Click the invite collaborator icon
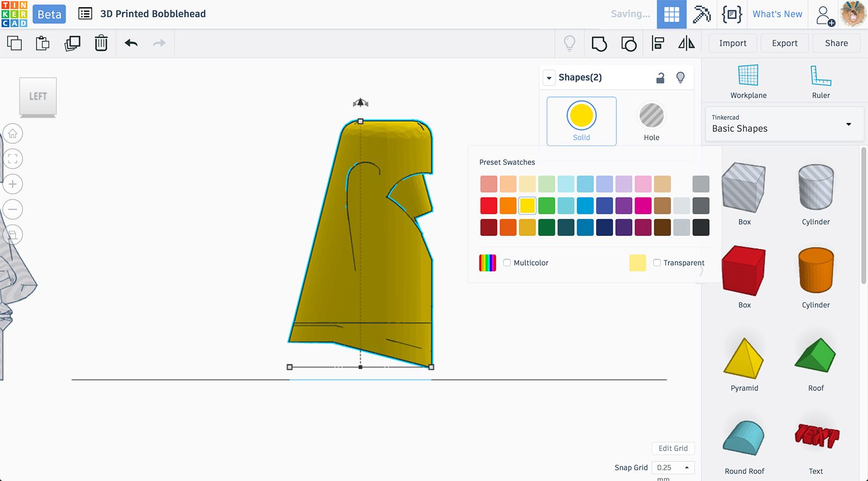Viewport: 868px width, 481px height. pos(825,15)
